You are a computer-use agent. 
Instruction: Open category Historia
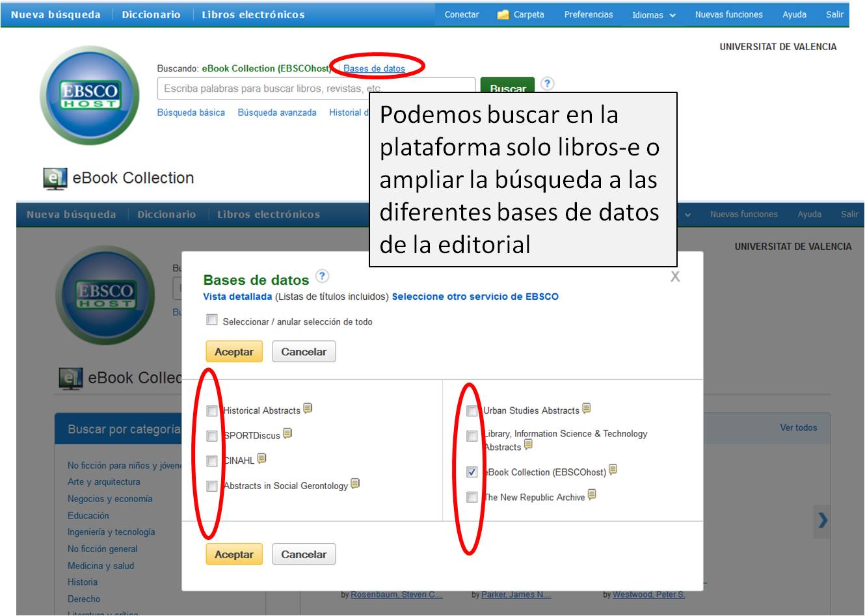pos(83,582)
